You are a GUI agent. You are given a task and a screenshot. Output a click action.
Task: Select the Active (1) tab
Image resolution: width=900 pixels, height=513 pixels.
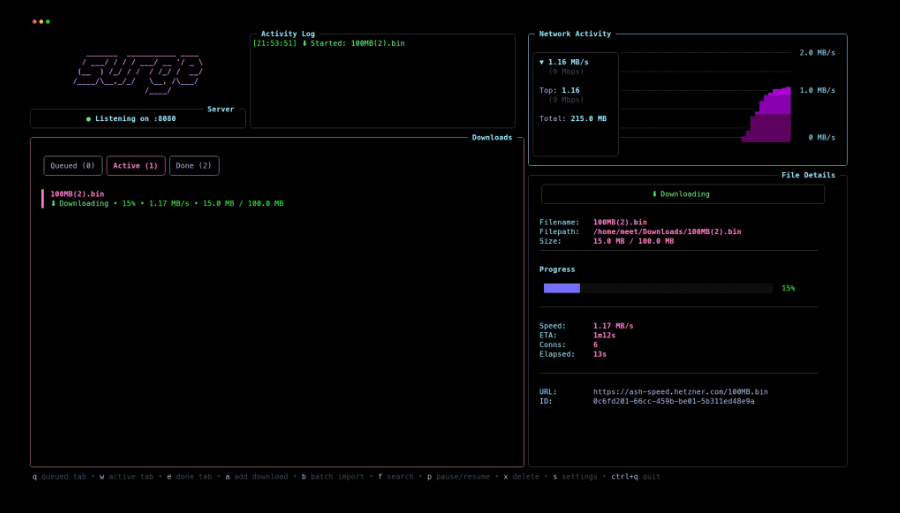(x=135, y=166)
